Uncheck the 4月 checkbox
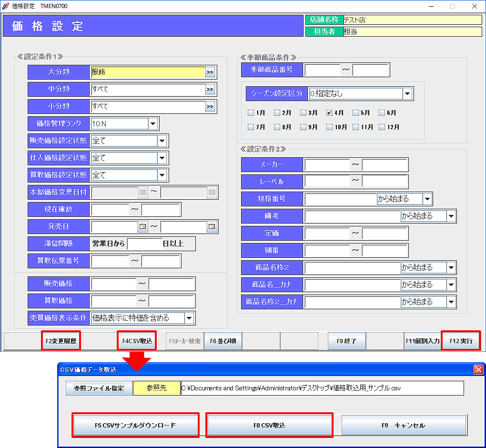This screenshot has width=486, height=448. point(330,113)
